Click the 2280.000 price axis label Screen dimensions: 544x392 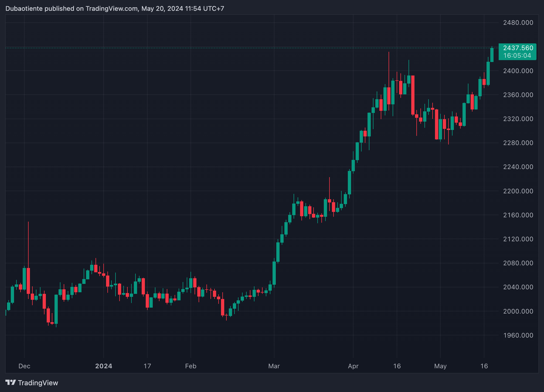(518, 143)
